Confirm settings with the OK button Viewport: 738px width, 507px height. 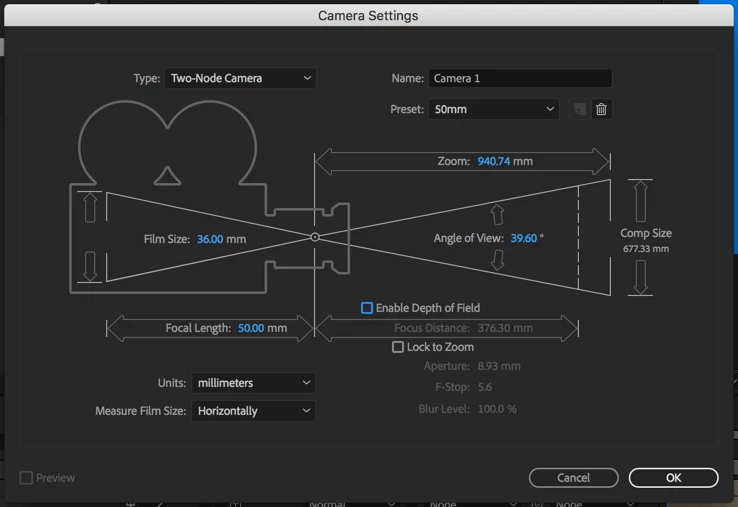tap(673, 478)
